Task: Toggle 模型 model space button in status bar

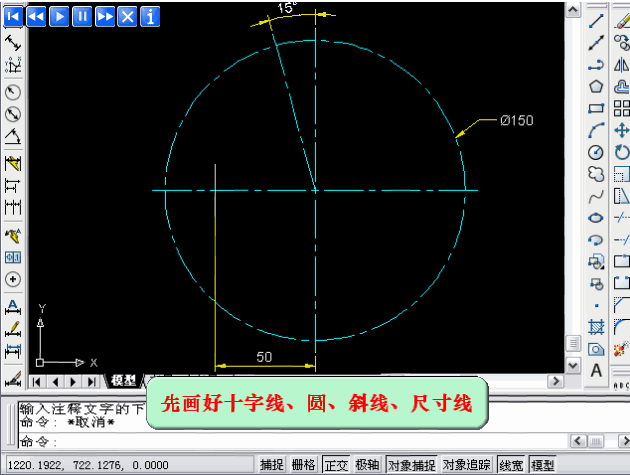Action: tap(542, 465)
